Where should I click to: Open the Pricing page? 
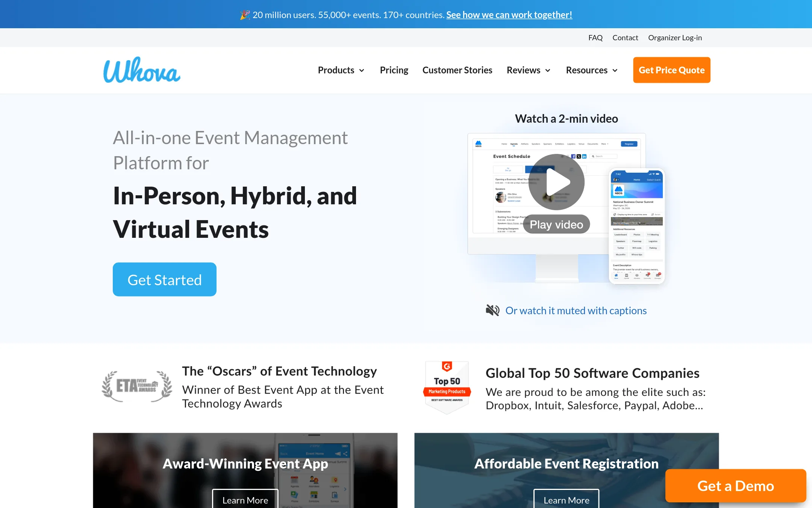(x=394, y=70)
